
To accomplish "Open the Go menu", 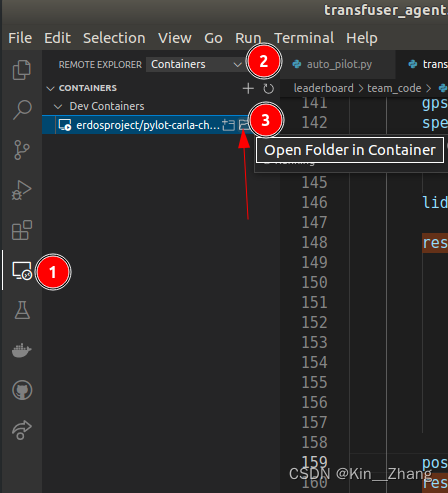I will pos(213,38).
